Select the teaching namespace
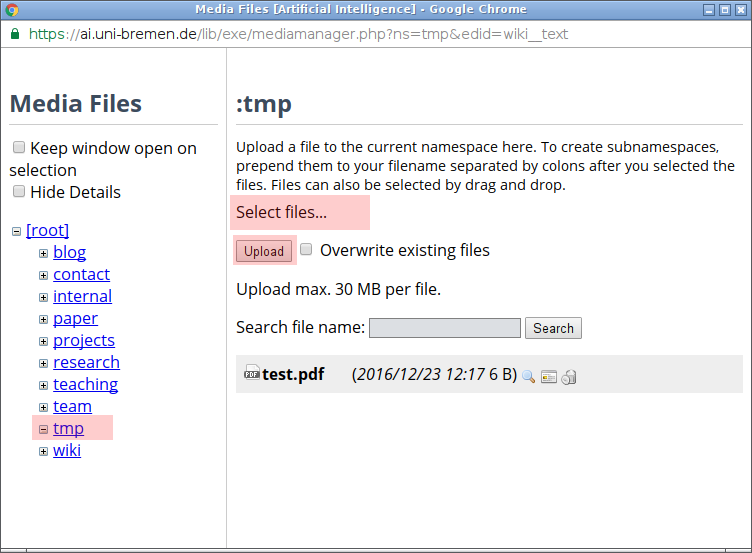Viewport: 752px width, 553px height. tap(85, 384)
